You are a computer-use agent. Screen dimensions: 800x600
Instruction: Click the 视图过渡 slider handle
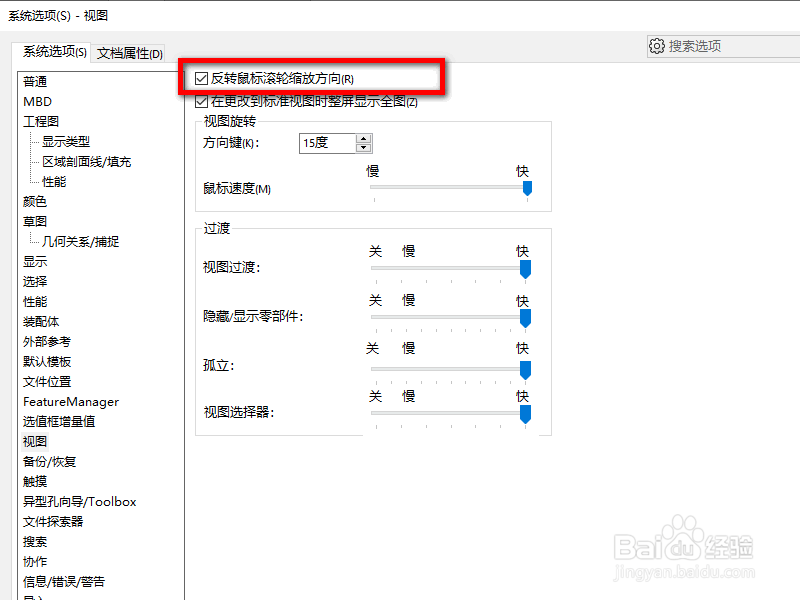point(524,270)
